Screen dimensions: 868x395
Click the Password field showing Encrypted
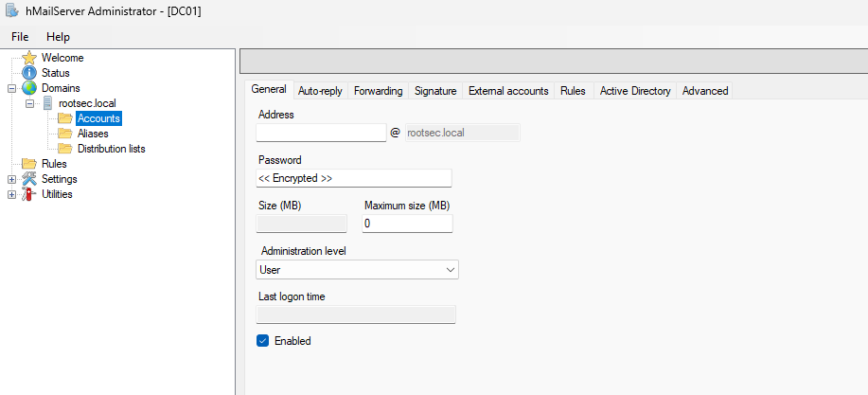point(354,178)
